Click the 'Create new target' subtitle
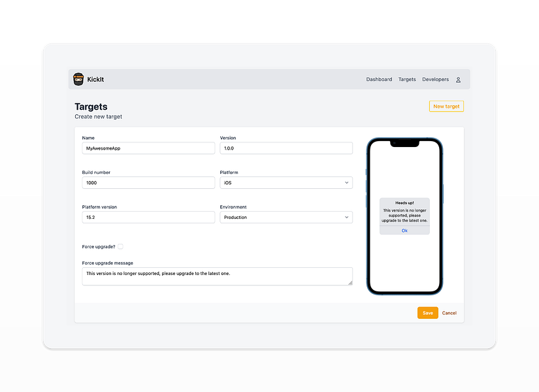The width and height of the screenshot is (539, 392). [98, 116]
